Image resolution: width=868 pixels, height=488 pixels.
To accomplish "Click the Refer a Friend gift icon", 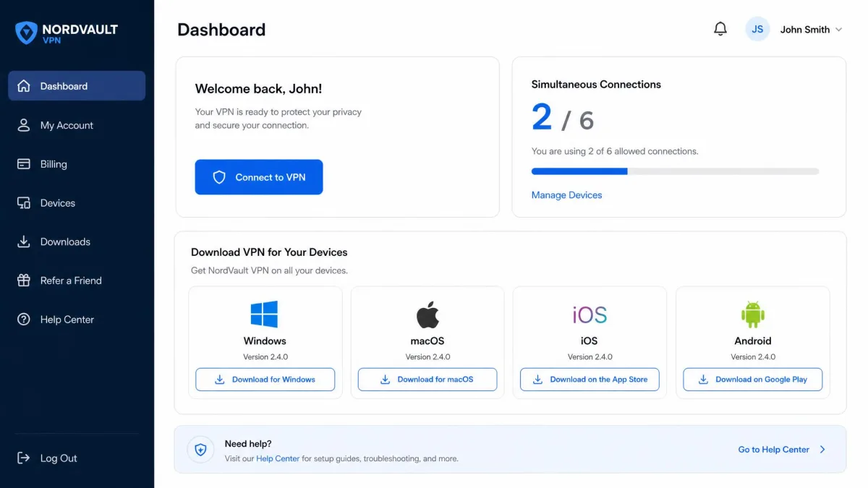I will pyautogui.click(x=24, y=281).
